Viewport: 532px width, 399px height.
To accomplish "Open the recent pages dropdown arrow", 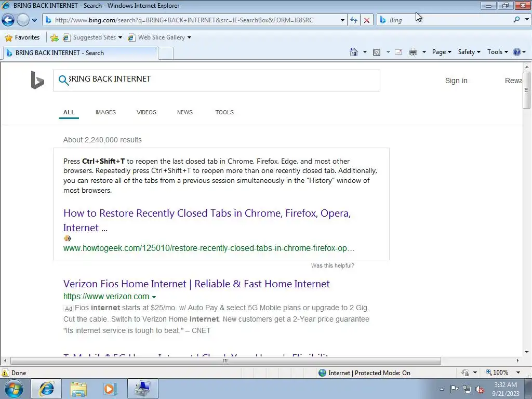I will 35,20.
